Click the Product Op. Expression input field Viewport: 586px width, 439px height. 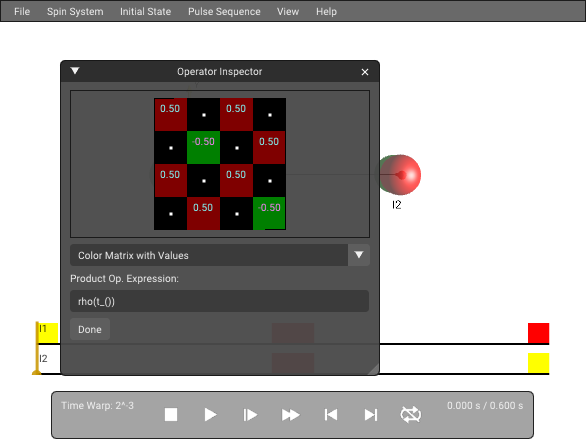(x=219, y=301)
